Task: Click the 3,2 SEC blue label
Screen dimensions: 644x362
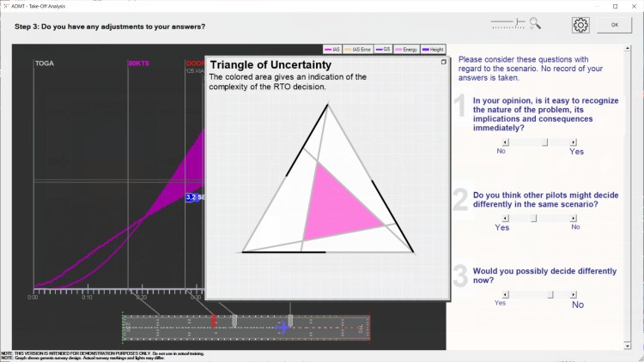Action: pyautogui.click(x=195, y=197)
